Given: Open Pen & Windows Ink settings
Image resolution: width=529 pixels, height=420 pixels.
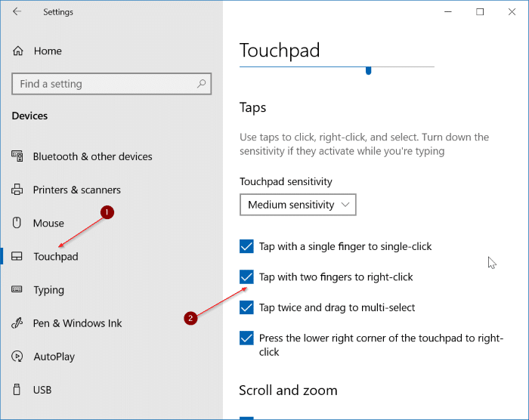Looking at the screenshot, I should pos(77,323).
